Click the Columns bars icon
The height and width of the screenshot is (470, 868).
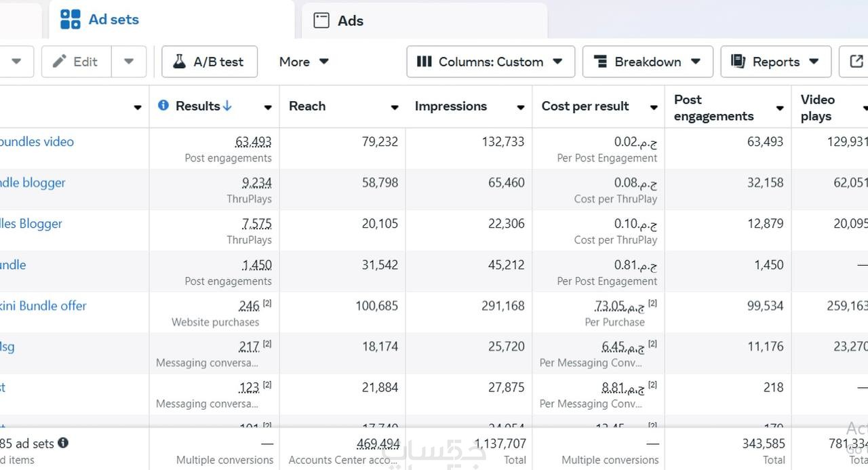point(424,62)
